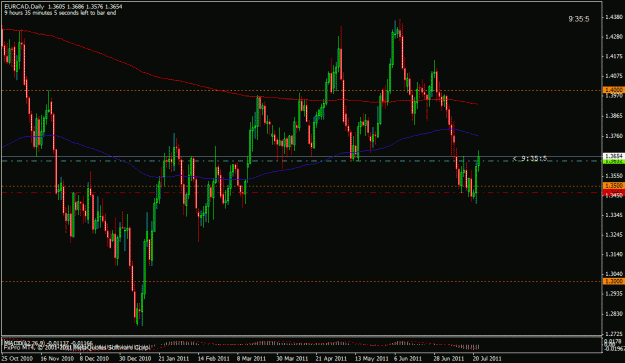Click the 21 Apr 2011 date label
This screenshot has width=625, height=363.
click(330, 358)
